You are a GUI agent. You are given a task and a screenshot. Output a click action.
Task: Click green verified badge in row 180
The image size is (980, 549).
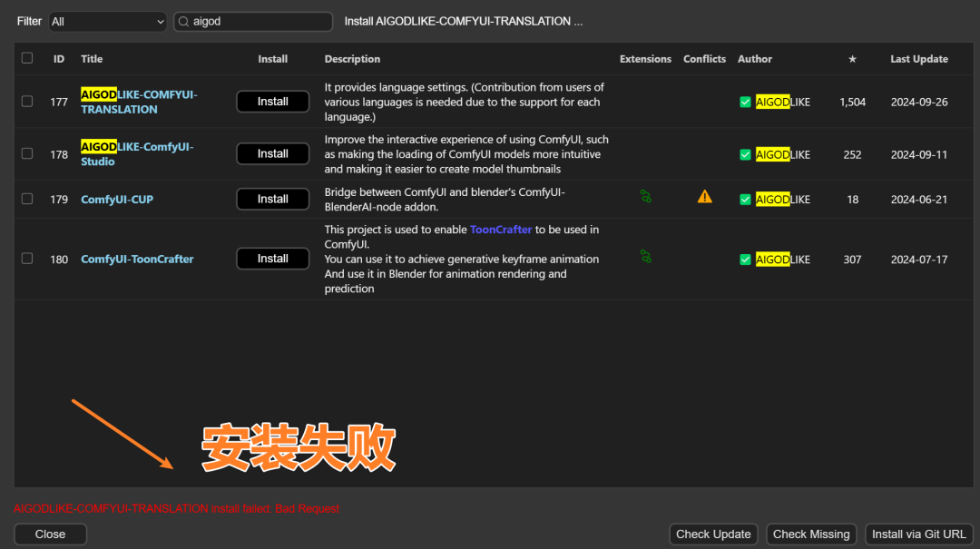745,260
